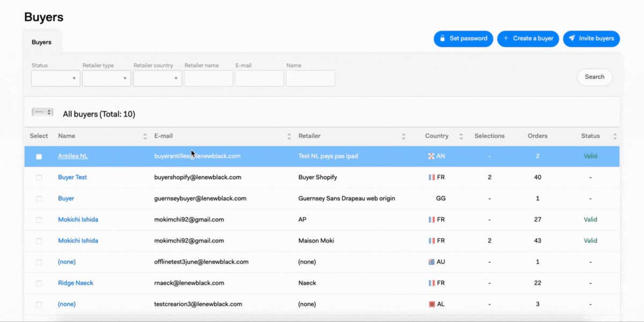The image size is (644, 322).
Task: Check the Ridge Naeck row checkbox
Action: coord(39,283)
